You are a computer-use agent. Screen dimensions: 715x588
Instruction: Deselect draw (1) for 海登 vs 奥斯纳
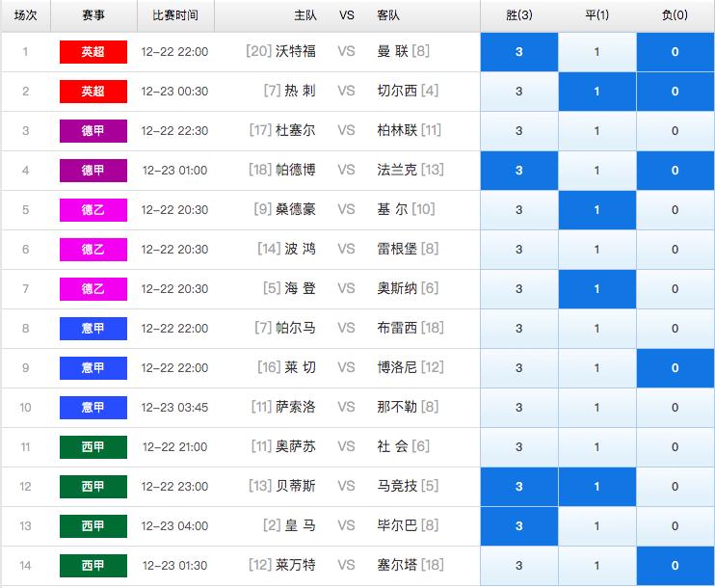[x=596, y=289]
